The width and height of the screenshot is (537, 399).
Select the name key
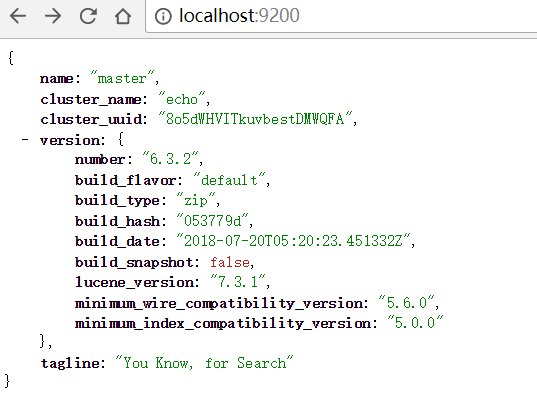coord(57,79)
